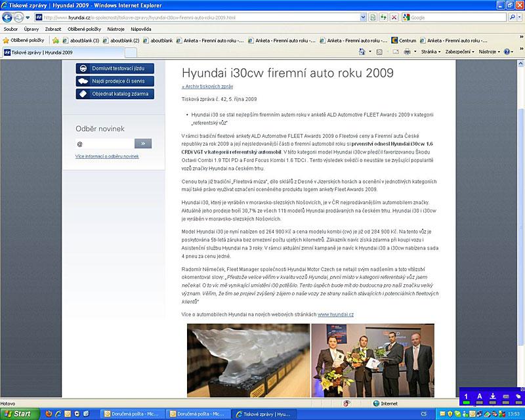Open the aboutblank (3) favorite link

81,41
